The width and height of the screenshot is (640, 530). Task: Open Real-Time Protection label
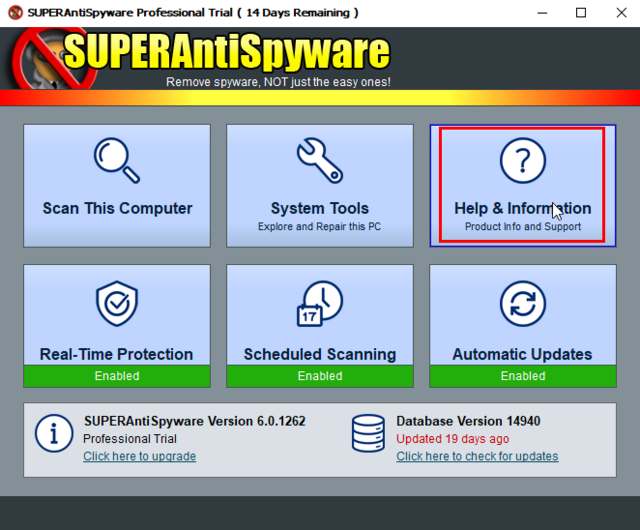[x=117, y=354]
